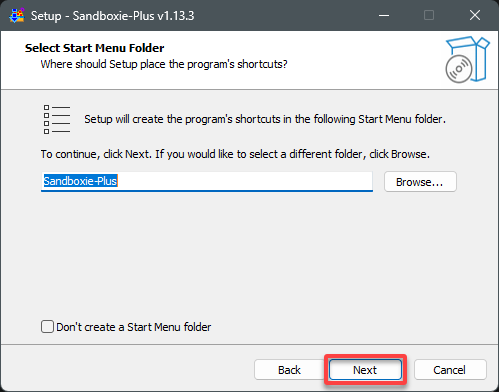This screenshot has height=392, width=499.
Task: Click the installer box-and-disc icon
Action: pyautogui.click(x=467, y=60)
